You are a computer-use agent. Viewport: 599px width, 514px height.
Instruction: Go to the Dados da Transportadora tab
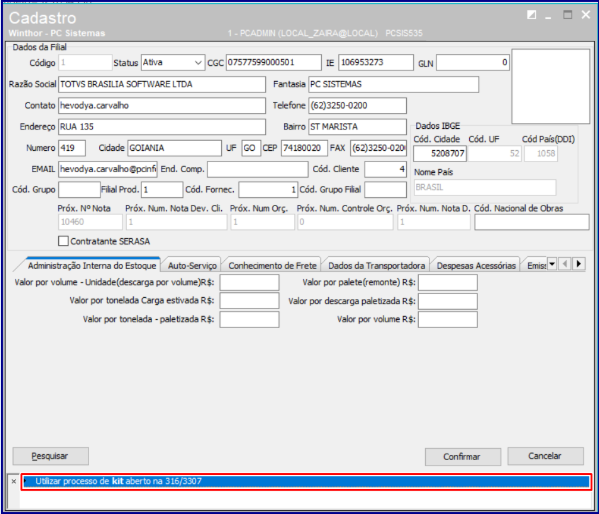(376, 265)
